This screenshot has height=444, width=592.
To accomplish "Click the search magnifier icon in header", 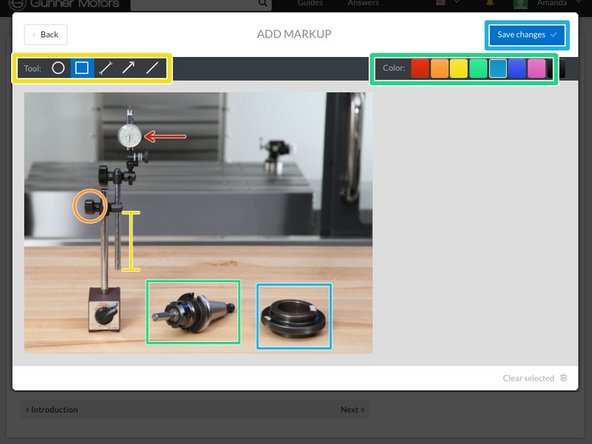I will (263, 3).
